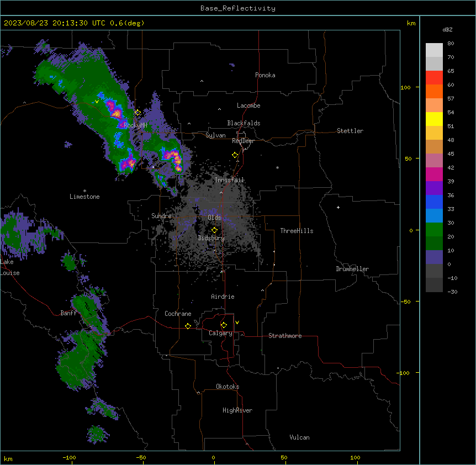This screenshot has width=476, height=465.
Task: Click the Drumheller town label
Action: click(x=352, y=269)
